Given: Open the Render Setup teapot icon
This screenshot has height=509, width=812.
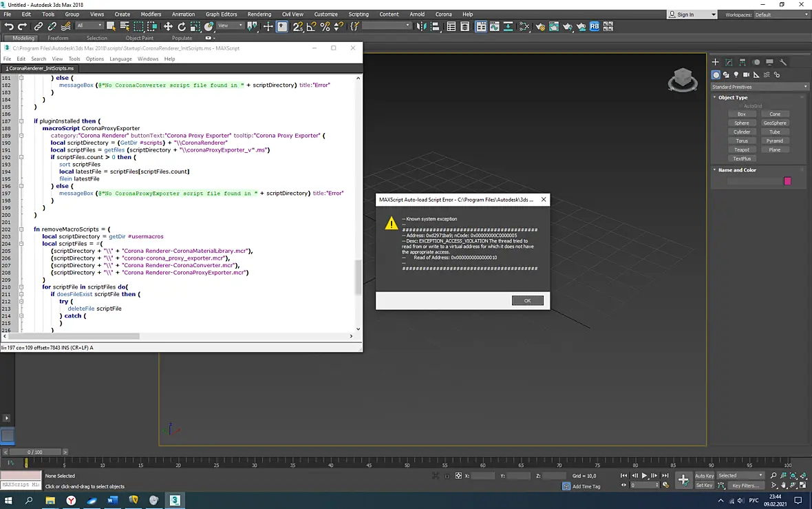Looking at the screenshot, I should [540, 26].
